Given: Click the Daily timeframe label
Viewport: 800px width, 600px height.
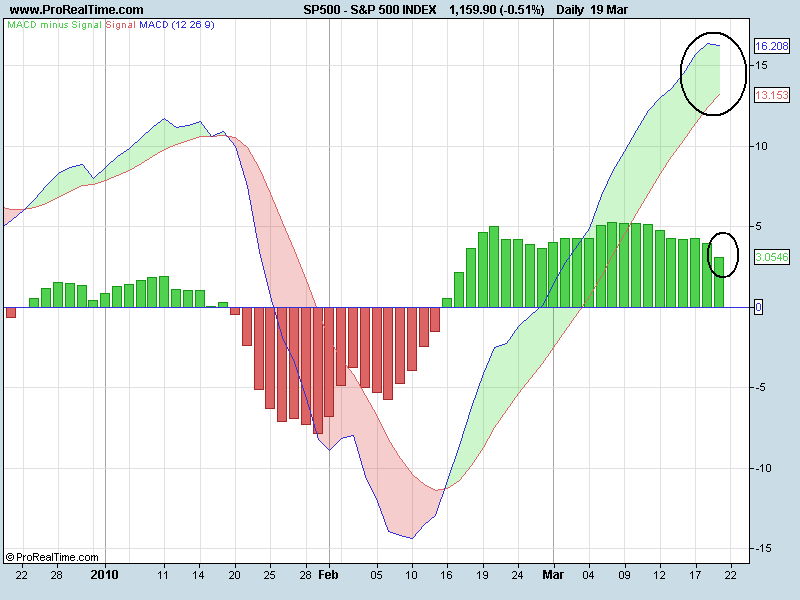Looking at the screenshot, I should pos(570,10).
